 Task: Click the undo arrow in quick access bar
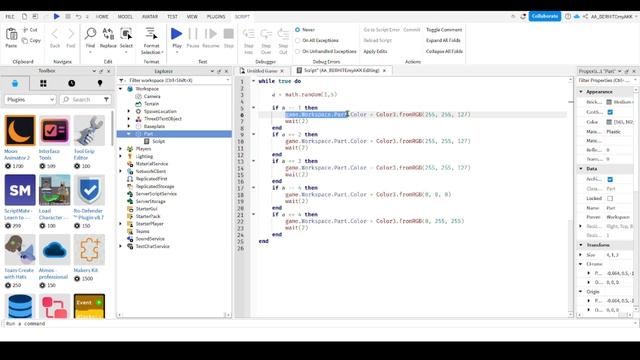tap(78, 16)
